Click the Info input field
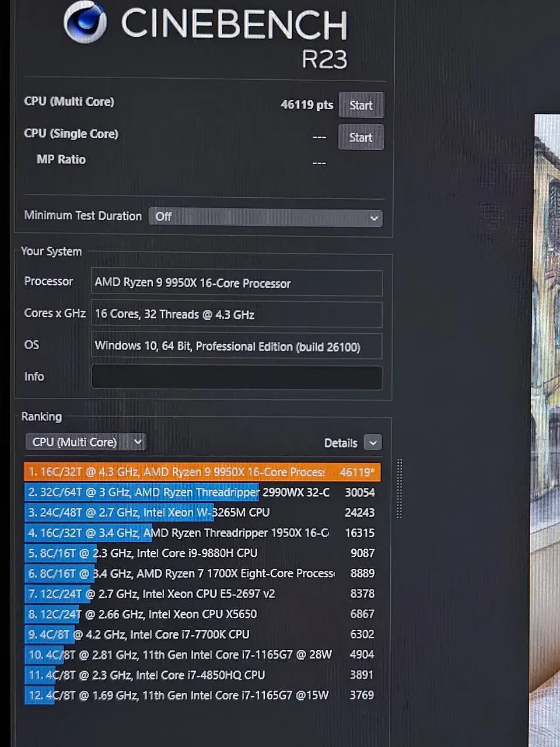The width and height of the screenshot is (560, 747). tap(237, 377)
